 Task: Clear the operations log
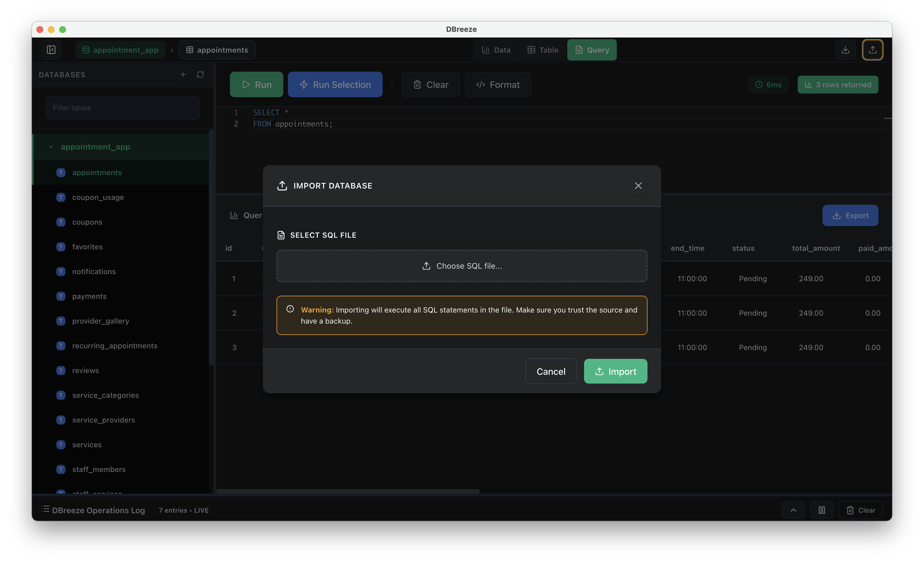pos(861,510)
